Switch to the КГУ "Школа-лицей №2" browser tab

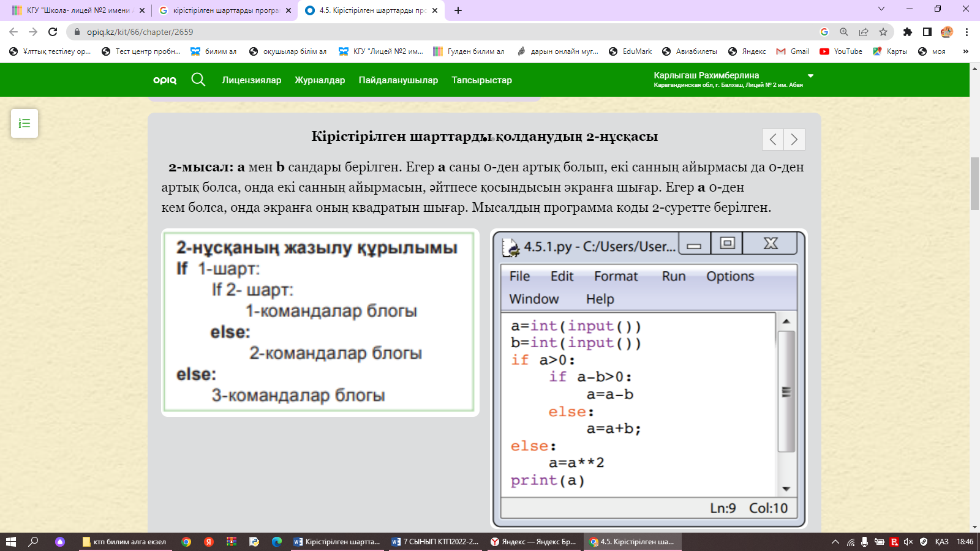(x=77, y=10)
